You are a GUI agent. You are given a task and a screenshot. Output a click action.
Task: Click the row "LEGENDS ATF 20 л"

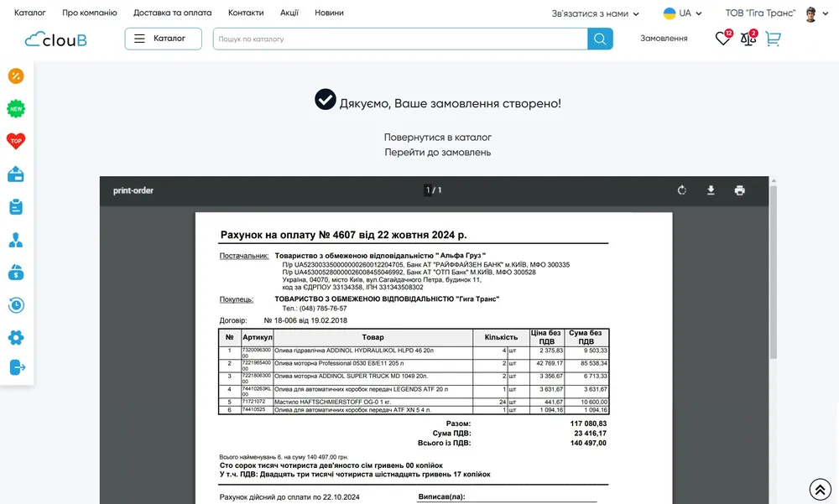(x=414, y=392)
